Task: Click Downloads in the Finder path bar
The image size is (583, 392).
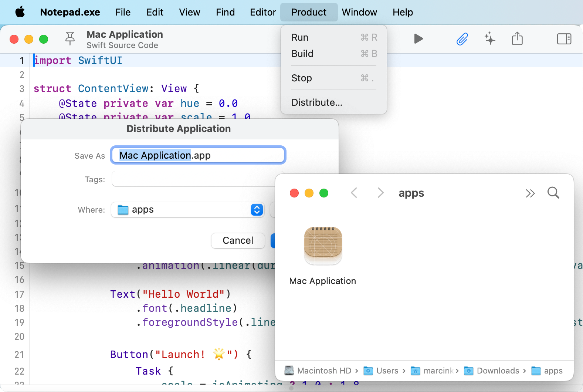Action: [498, 371]
